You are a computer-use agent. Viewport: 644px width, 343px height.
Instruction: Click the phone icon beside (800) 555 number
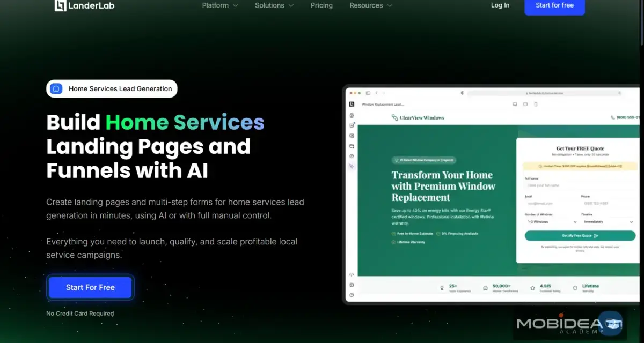point(613,117)
